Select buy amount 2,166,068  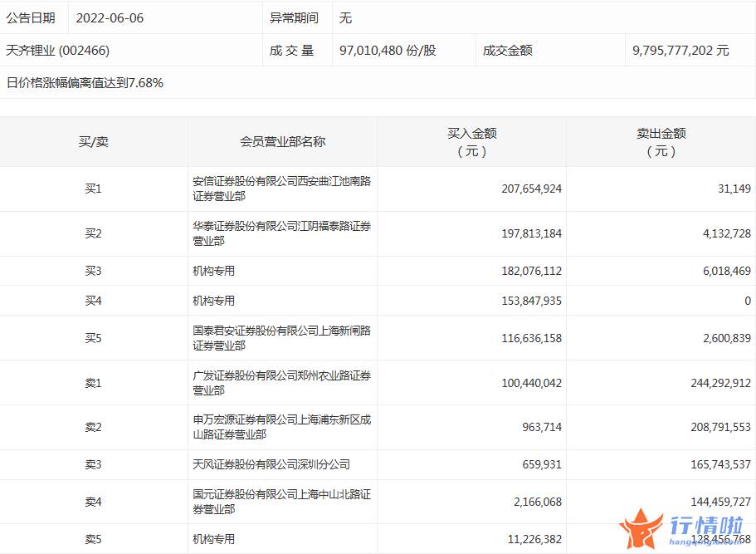pyautogui.click(x=538, y=502)
